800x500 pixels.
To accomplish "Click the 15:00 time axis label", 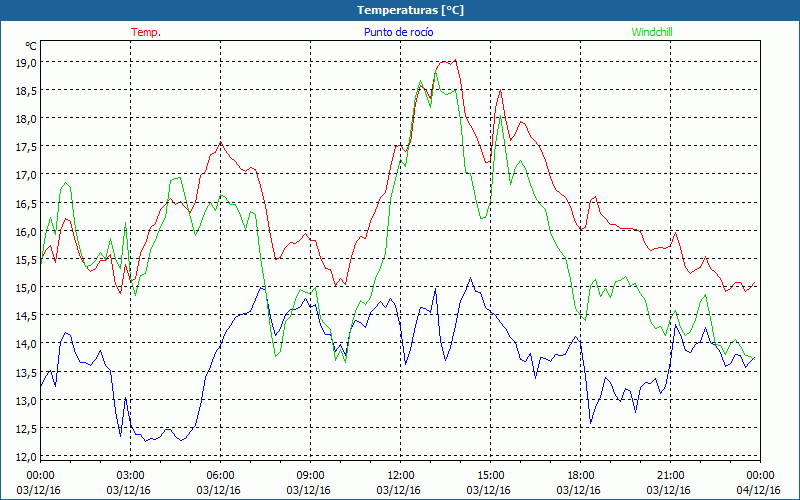I will (490, 476).
